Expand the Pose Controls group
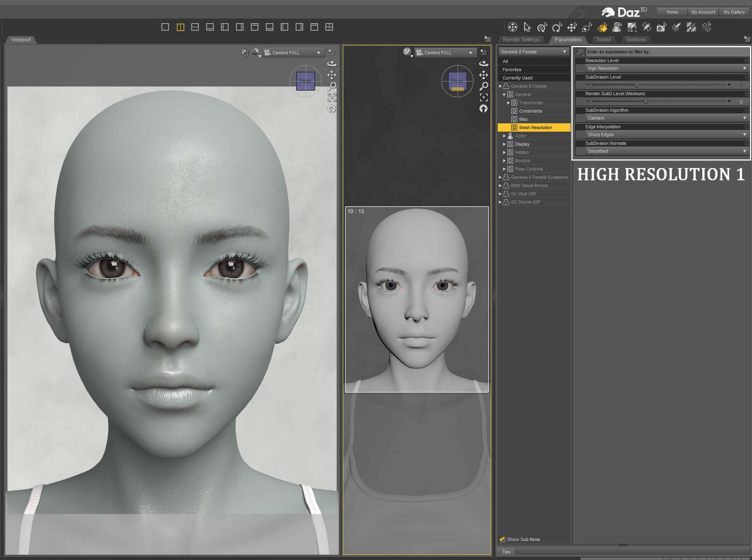This screenshot has width=752, height=560. pyautogui.click(x=504, y=169)
